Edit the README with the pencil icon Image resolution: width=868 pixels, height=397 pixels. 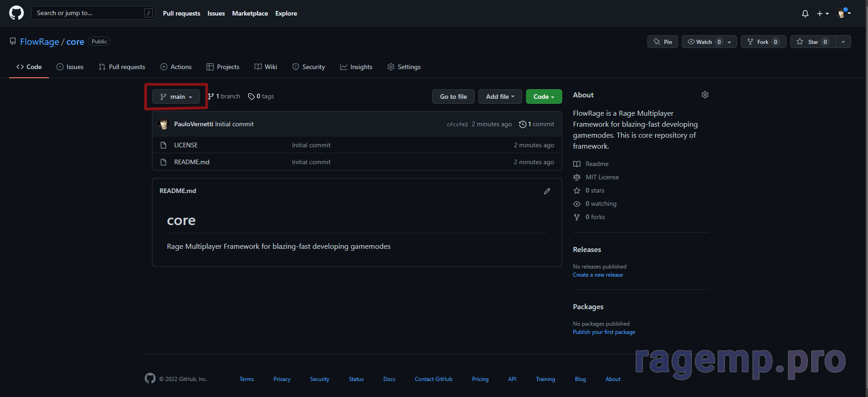[x=547, y=191]
